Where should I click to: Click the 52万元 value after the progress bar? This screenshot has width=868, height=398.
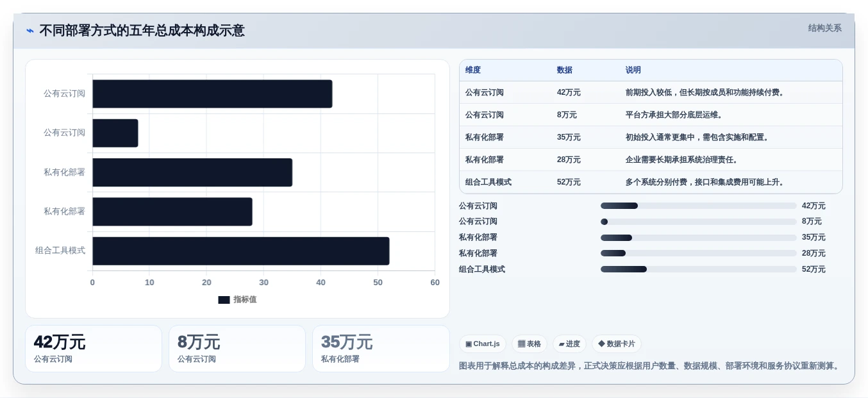814,269
